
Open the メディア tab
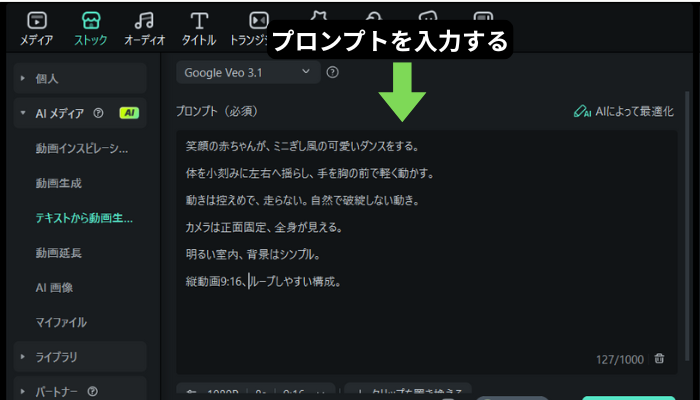(x=37, y=29)
